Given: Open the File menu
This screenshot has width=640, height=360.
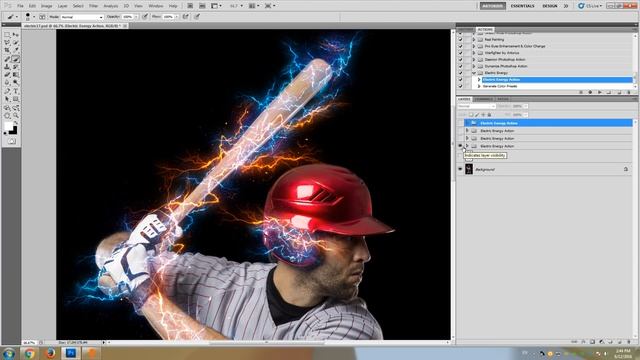Looking at the screenshot, I should click(20, 6).
